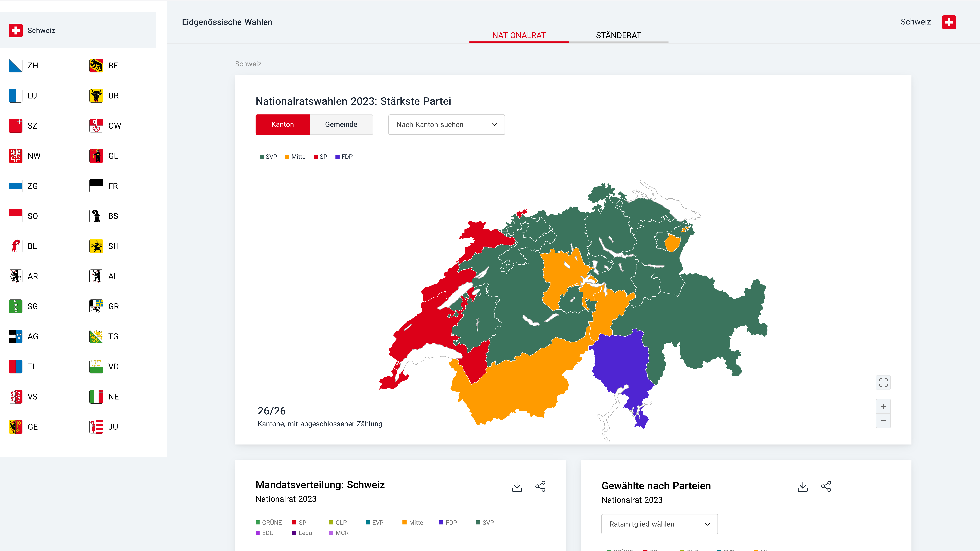Select the Vaud VD flag icon
The width and height of the screenshot is (980, 551).
pyautogui.click(x=96, y=367)
